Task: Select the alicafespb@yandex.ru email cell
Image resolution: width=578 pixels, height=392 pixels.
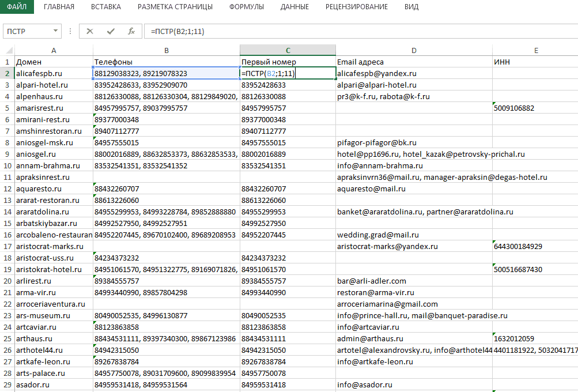Action: pos(414,73)
